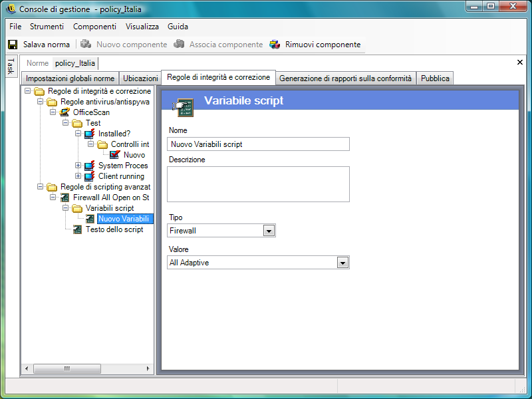The height and width of the screenshot is (399, 532).
Task: Open the vertical Task side panel tab
Action: (11, 66)
